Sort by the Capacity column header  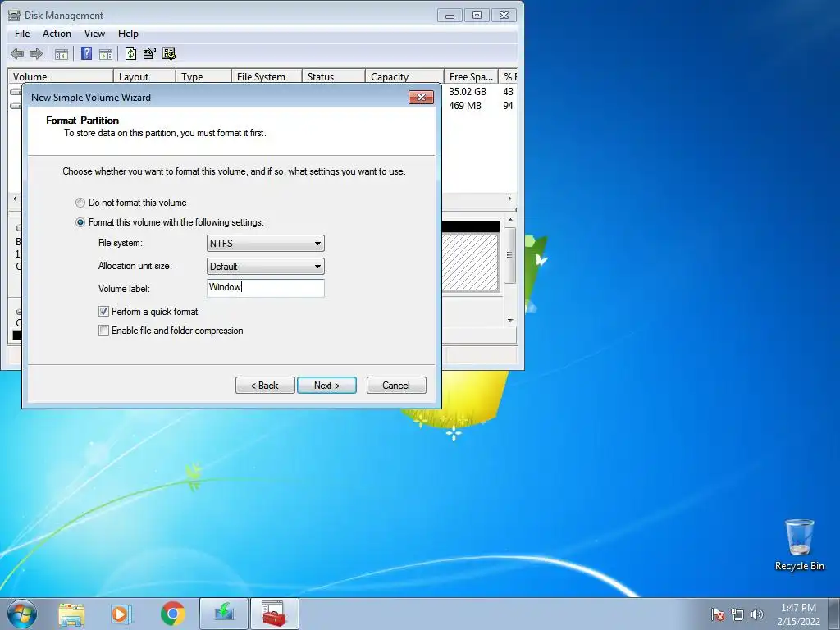click(404, 76)
